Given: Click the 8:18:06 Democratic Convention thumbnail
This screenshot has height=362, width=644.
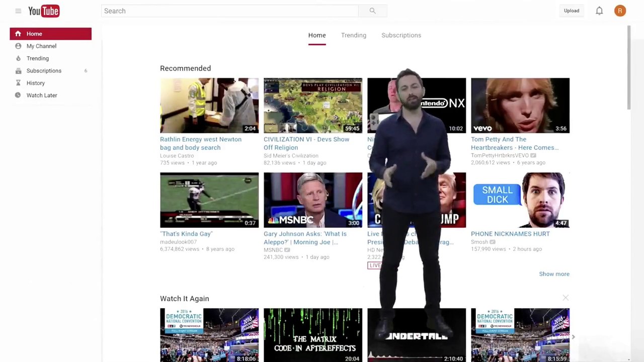Looking at the screenshot, I should [x=209, y=335].
